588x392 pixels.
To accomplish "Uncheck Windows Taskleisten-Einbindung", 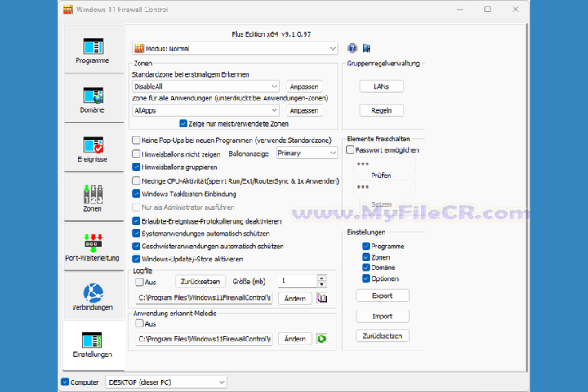I will (136, 194).
